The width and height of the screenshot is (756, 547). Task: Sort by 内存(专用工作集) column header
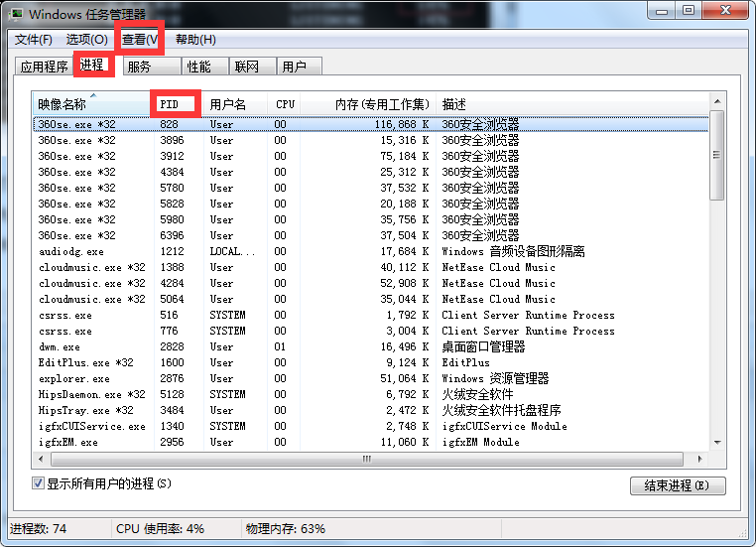click(x=368, y=104)
